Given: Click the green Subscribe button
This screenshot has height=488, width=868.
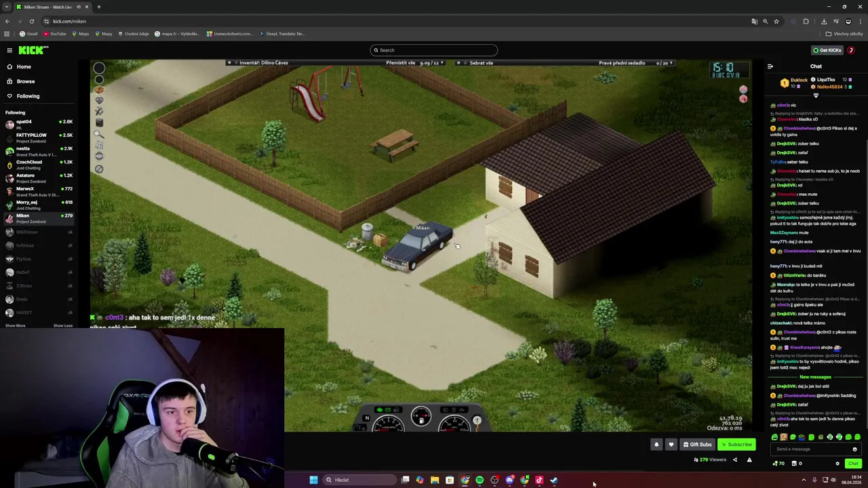Looking at the screenshot, I should pos(736,445).
